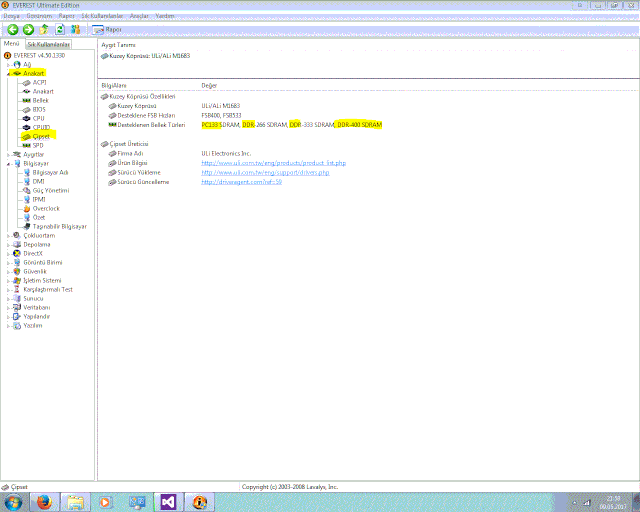Open Firefox from the taskbar
This screenshot has width=640, height=512.
tap(44, 502)
